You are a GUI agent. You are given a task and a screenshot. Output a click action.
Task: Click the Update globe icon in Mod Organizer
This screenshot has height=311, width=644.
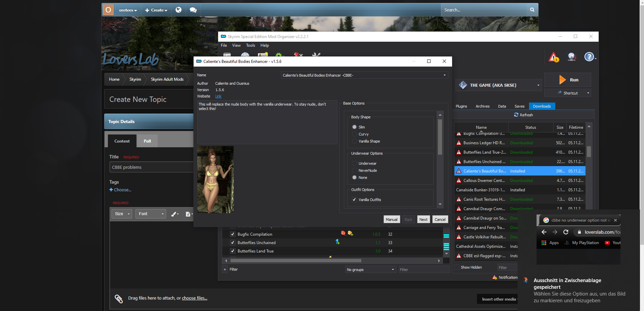[571, 57]
